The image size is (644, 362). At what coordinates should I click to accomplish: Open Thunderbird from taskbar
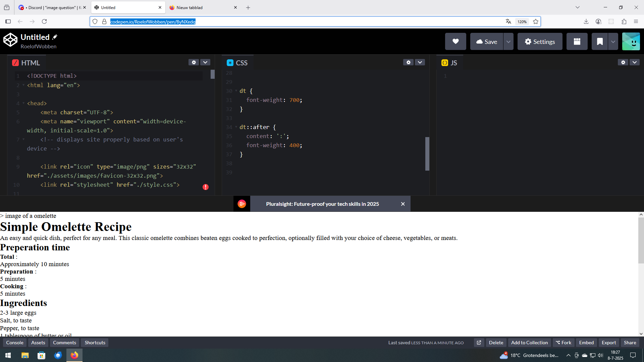pyautogui.click(x=58, y=355)
